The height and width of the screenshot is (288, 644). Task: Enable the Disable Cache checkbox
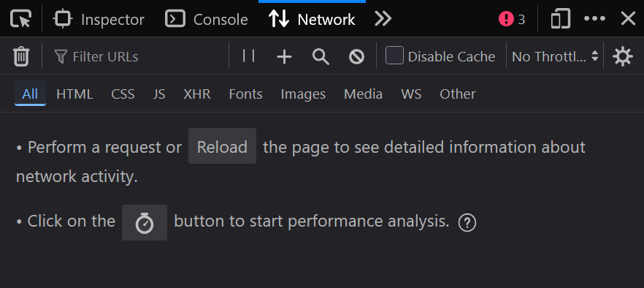point(394,56)
